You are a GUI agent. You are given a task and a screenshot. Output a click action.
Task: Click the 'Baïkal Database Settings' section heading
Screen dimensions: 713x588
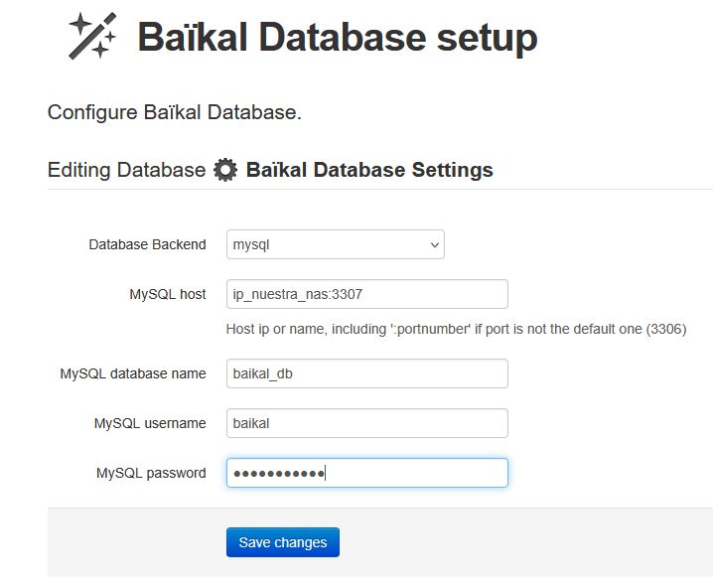(x=369, y=170)
